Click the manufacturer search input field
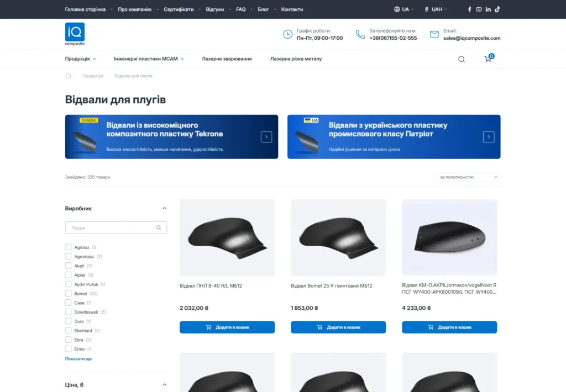The image size is (566, 392). [116, 227]
